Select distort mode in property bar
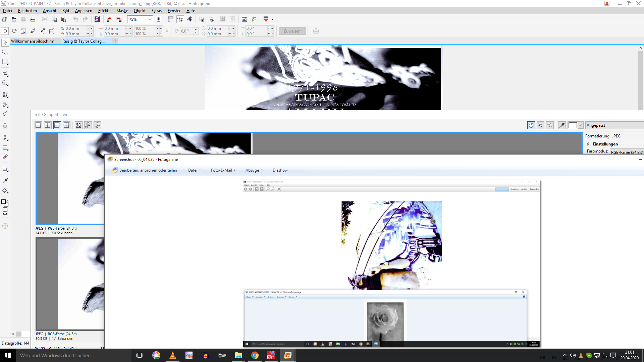644x362 pixels. click(x=42, y=31)
